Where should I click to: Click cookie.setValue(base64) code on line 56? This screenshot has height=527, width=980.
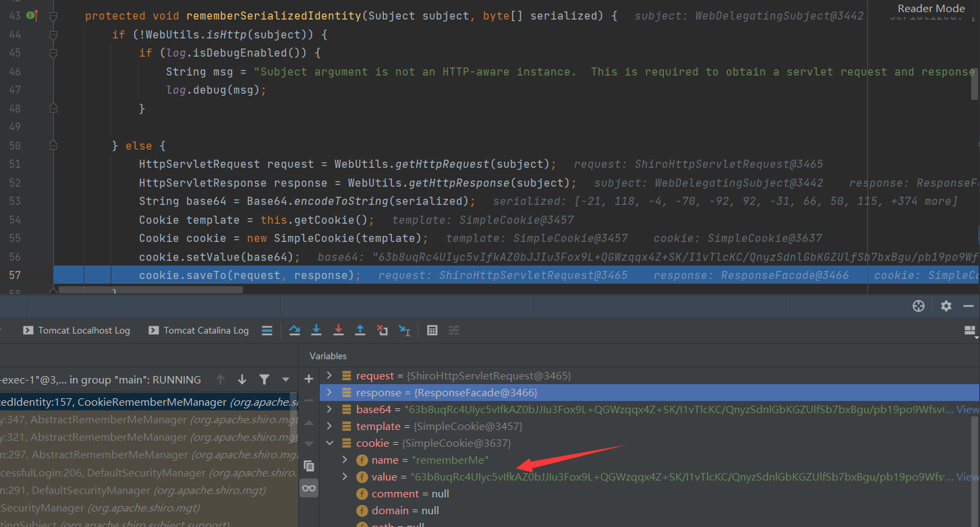220,257
